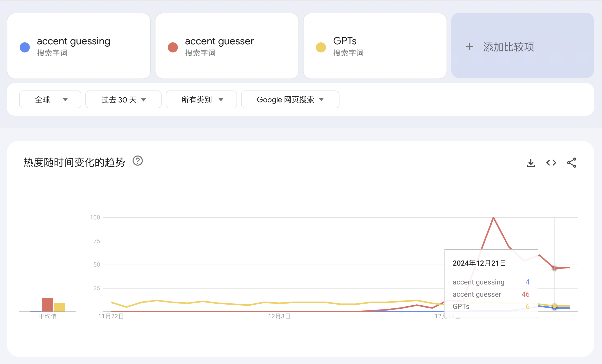The height and width of the screenshot is (364, 602).
Task: Download the trend chart data as CSV
Action: 531,163
